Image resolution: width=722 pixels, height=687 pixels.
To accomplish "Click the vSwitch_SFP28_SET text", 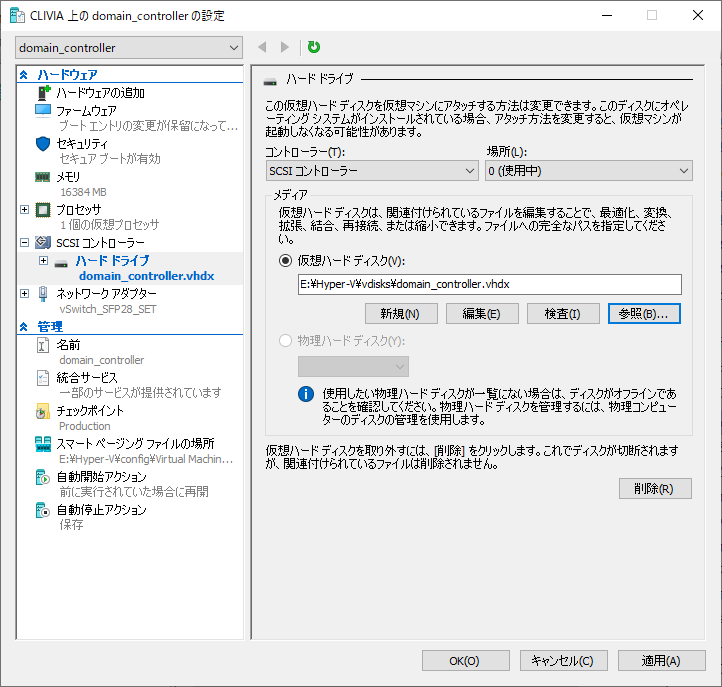I will point(108,309).
